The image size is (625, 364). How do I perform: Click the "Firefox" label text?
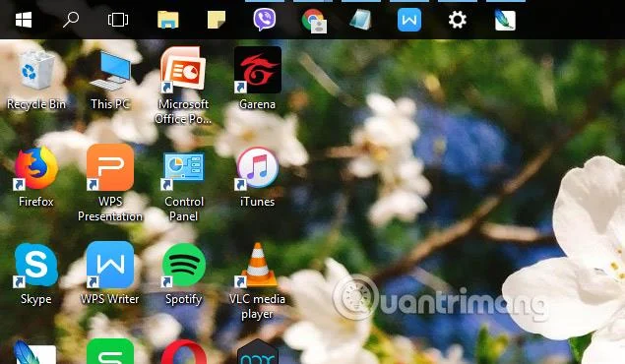[x=36, y=202]
